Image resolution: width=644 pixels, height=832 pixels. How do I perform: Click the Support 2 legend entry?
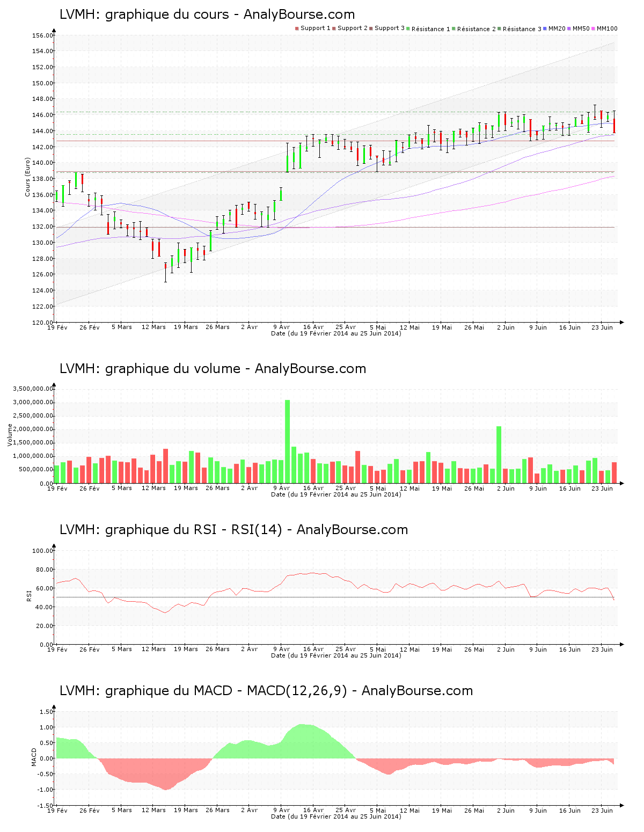click(x=350, y=28)
